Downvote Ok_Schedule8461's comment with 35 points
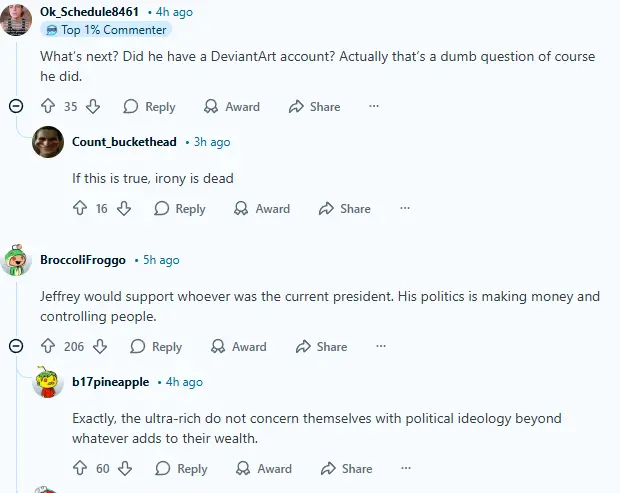Image resolution: width=620 pixels, height=493 pixels. pos(93,106)
